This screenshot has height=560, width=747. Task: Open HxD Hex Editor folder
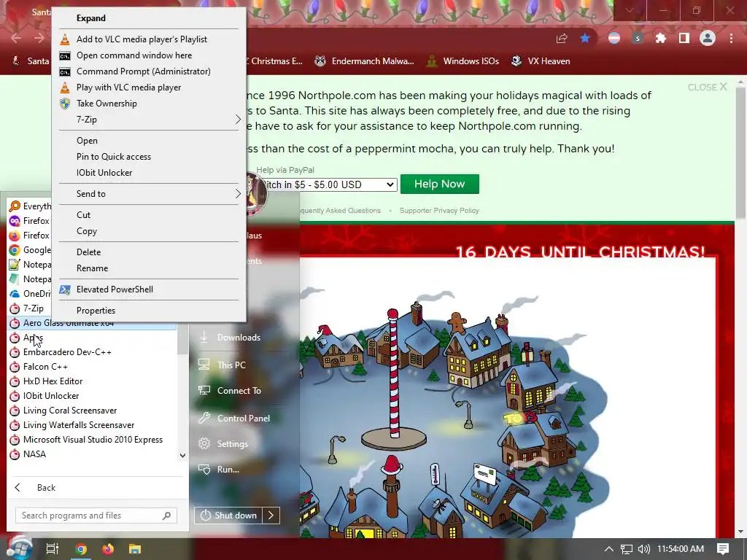click(x=53, y=381)
